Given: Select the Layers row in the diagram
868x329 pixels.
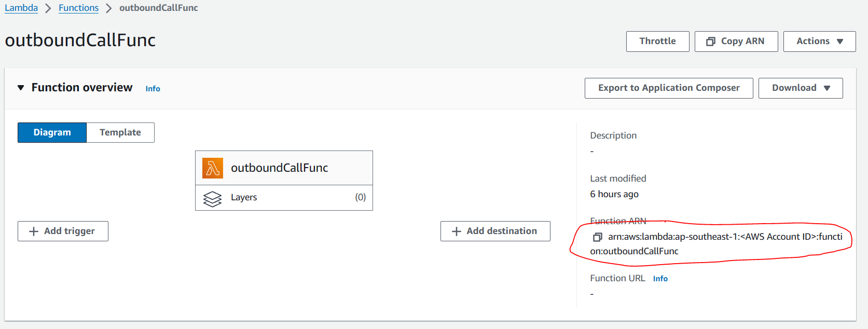Looking at the screenshot, I should [284, 198].
